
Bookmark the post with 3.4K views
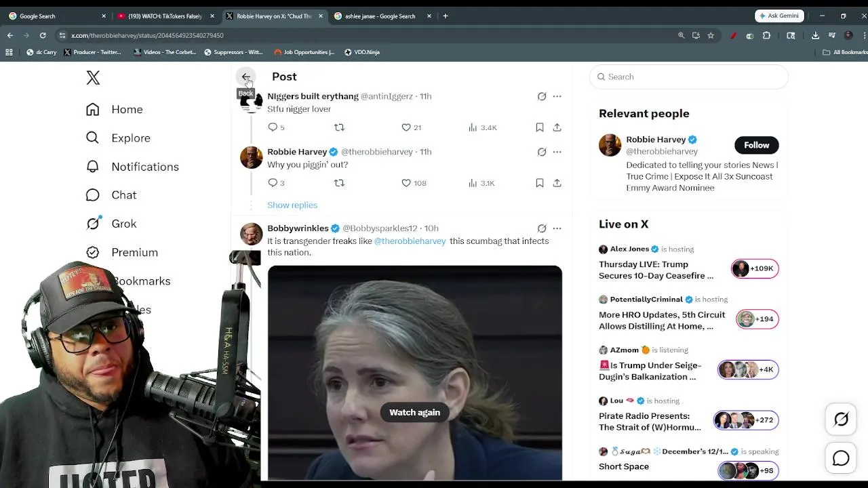click(x=540, y=127)
